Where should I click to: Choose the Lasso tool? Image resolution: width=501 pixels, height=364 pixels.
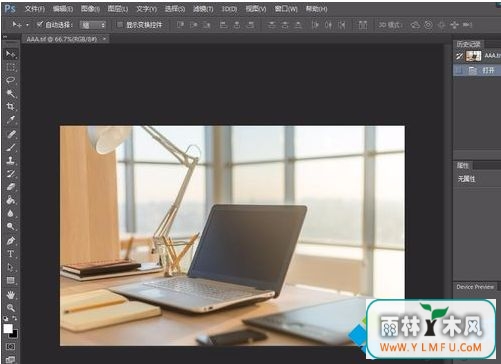point(10,80)
